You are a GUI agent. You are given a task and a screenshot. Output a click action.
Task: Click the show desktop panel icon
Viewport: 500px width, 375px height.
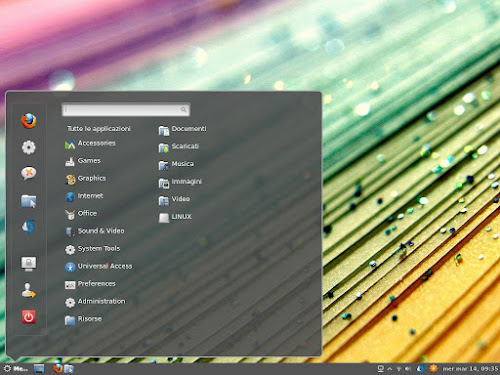39,369
